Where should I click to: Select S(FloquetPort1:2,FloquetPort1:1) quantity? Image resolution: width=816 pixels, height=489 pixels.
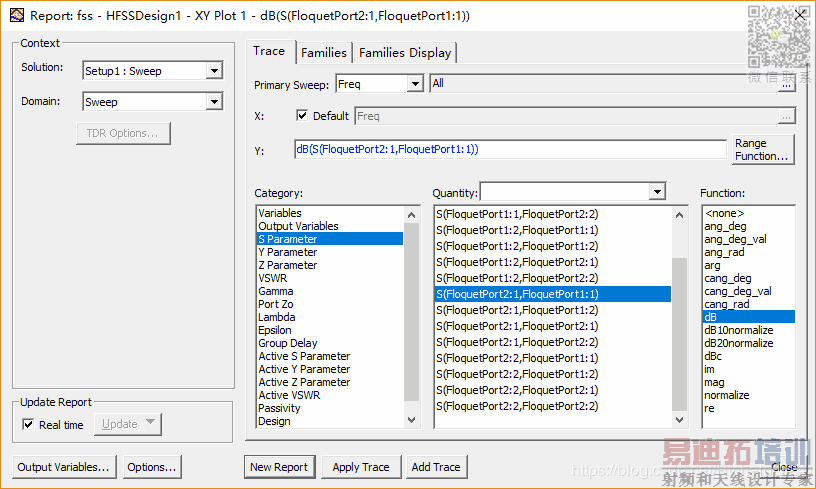517,230
